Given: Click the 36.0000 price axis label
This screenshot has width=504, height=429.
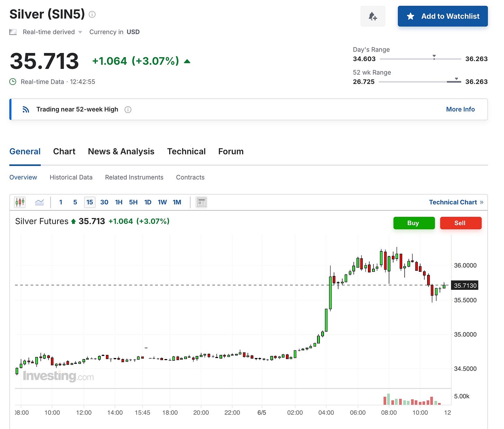Looking at the screenshot, I should 465,266.
